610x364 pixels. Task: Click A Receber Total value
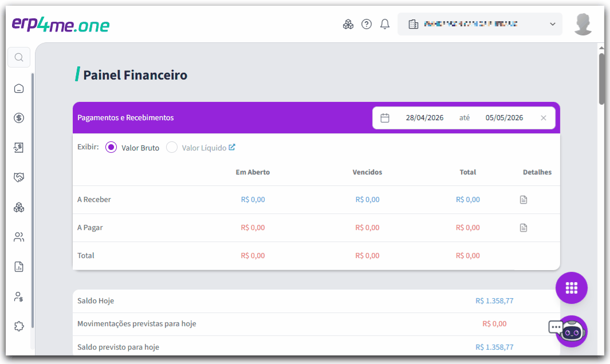(x=467, y=200)
